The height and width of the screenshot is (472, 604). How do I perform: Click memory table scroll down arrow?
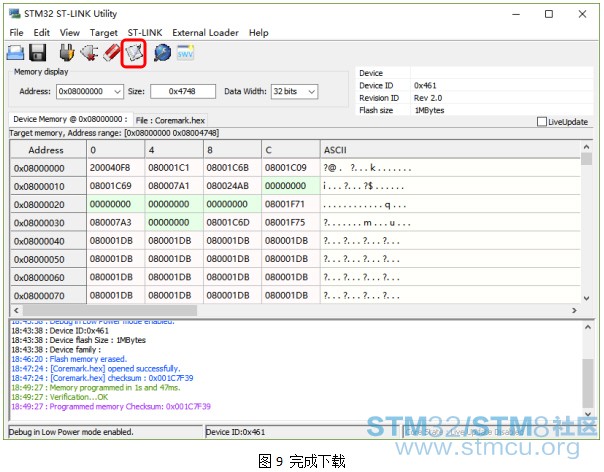click(x=586, y=298)
